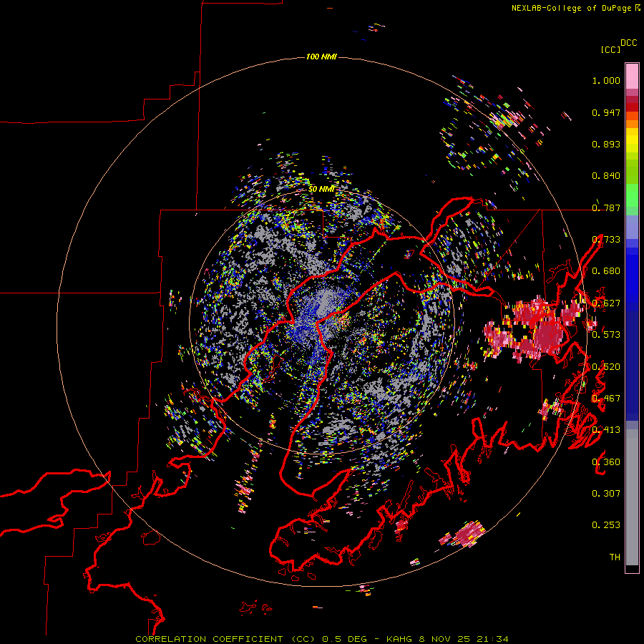Image resolution: width=644 pixels, height=644 pixels.
Task: Click the 21:34 timestamp
Action: [x=492, y=639]
